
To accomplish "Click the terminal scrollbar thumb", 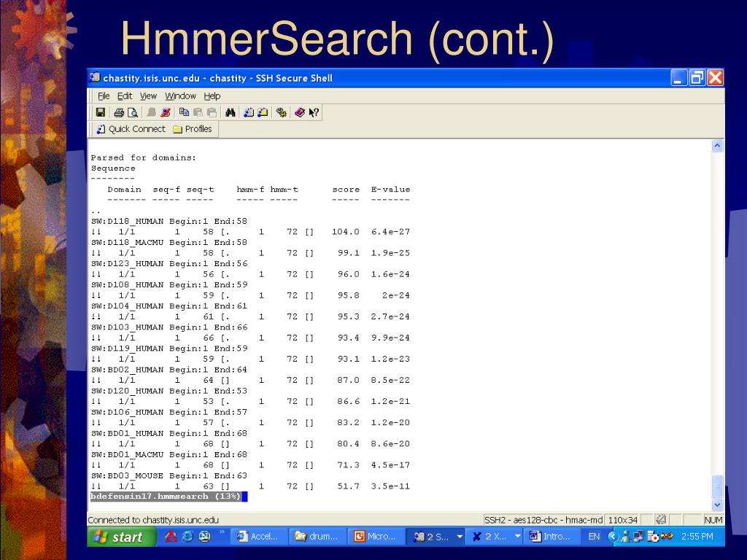I will 718,486.
